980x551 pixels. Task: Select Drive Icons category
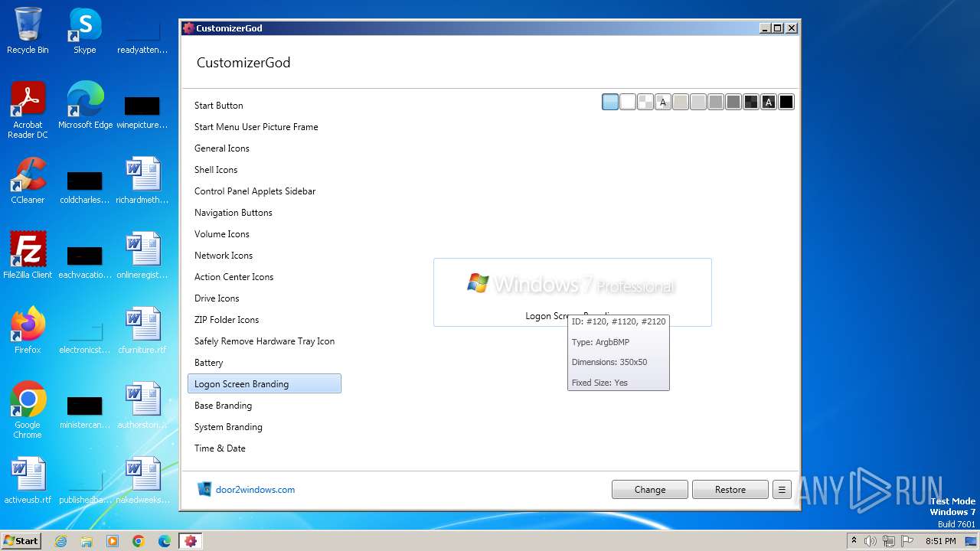[264, 298]
